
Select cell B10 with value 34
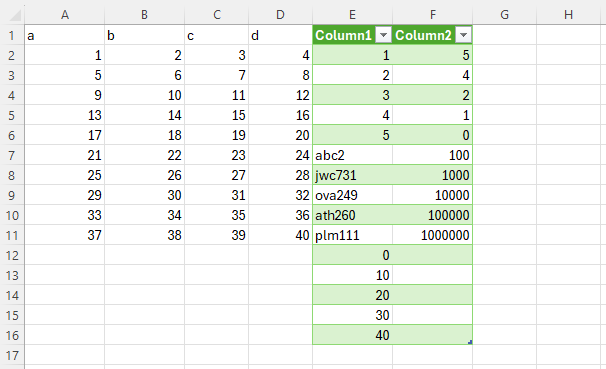point(145,215)
